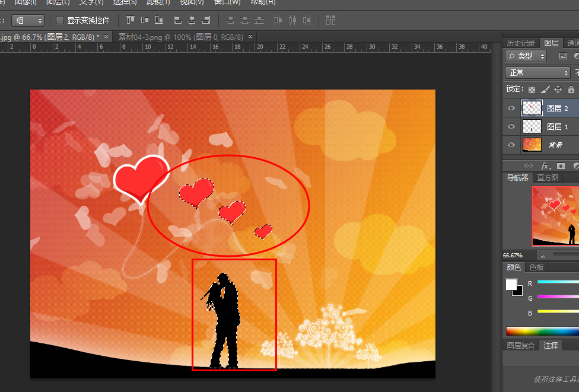Close the 素材04-3.png document tab
The width and height of the screenshot is (579, 392).
[250, 37]
